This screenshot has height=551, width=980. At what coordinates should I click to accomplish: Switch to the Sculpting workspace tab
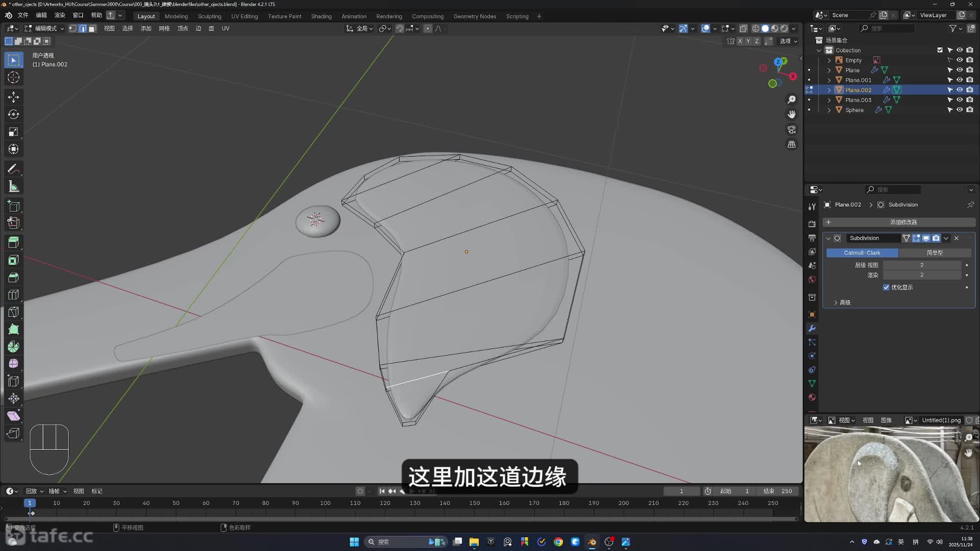[209, 16]
